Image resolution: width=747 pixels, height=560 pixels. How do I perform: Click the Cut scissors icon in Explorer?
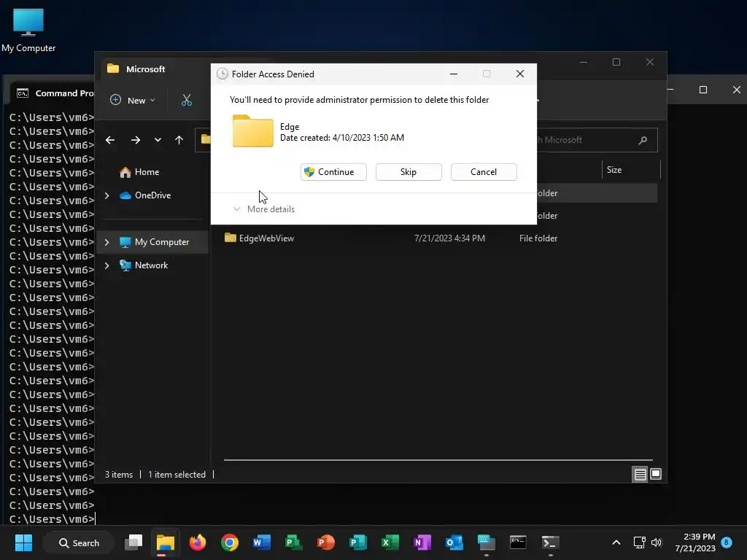pos(187,101)
